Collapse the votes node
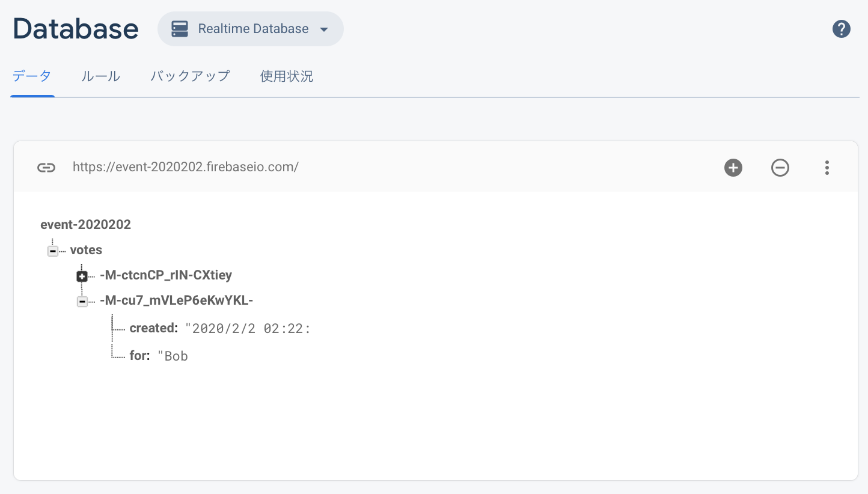The height and width of the screenshot is (494, 868). coord(53,251)
